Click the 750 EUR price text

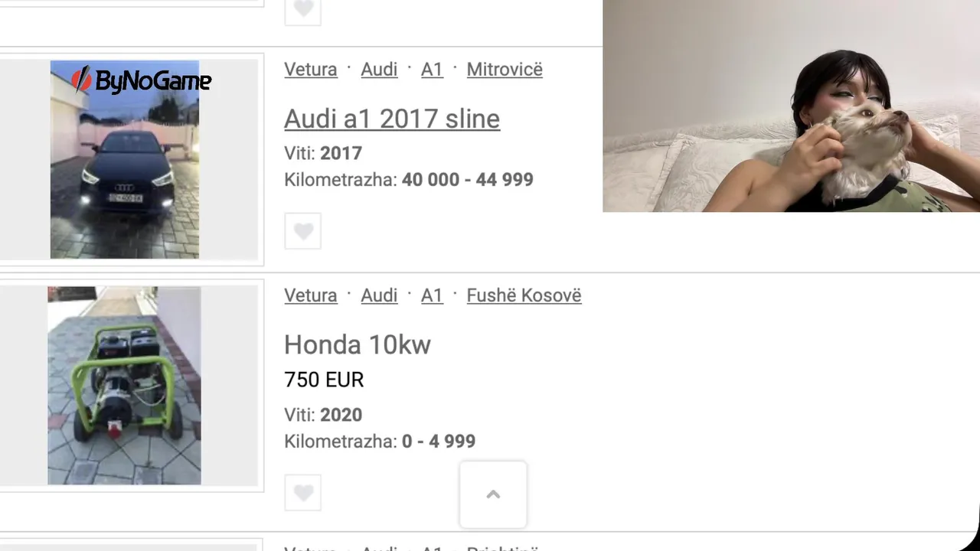tap(324, 380)
